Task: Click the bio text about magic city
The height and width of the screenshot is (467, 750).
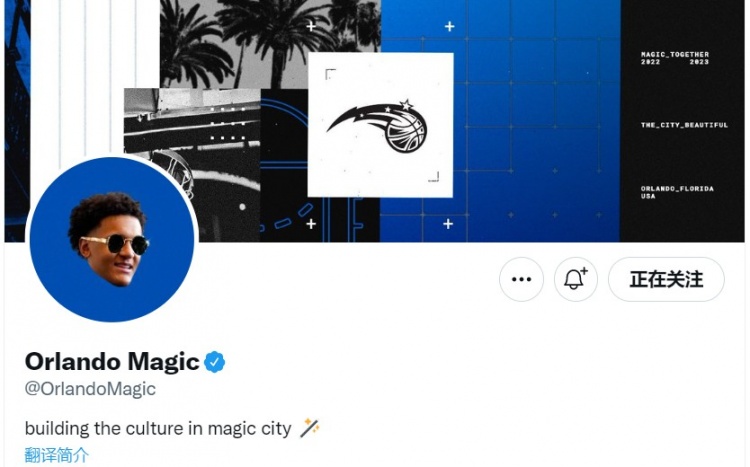Action: click(158, 428)
